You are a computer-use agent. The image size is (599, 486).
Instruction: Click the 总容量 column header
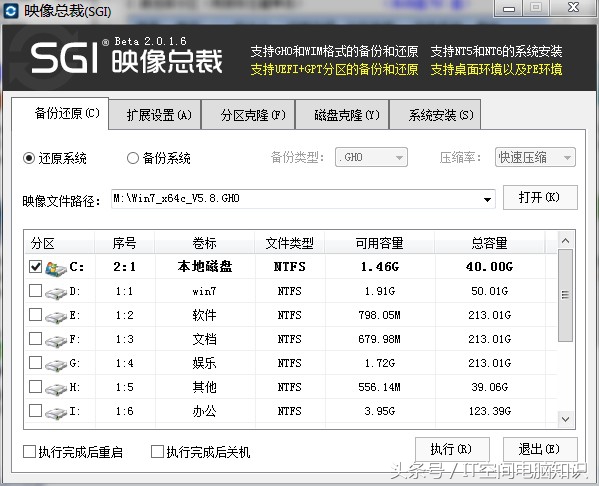coord(489,243)
